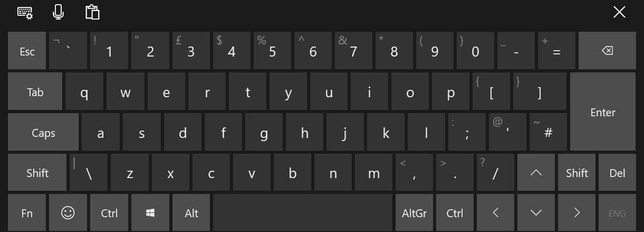The width and height of the screenshot is (644, 232).
Task: Toggle the AltGr modifier key
Action: [414, 213]
